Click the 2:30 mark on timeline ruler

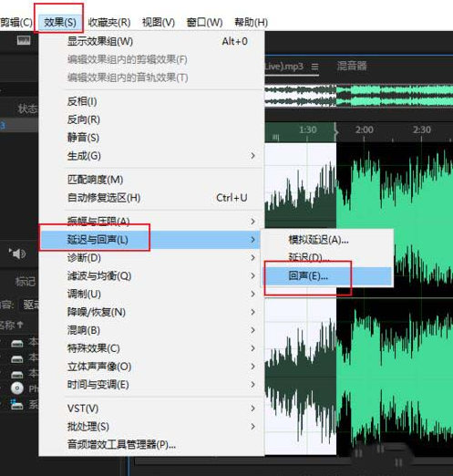click(421, 130)
